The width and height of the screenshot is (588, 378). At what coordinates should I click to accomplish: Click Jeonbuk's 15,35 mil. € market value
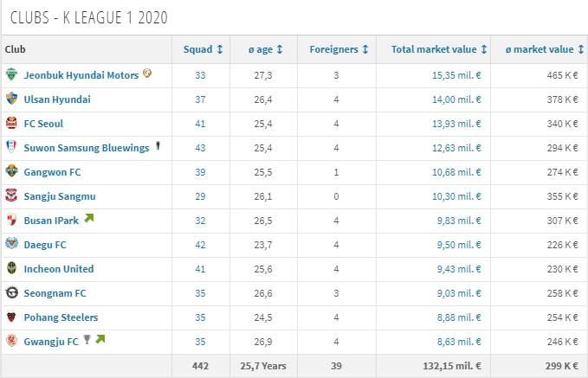tap(456, 75)
